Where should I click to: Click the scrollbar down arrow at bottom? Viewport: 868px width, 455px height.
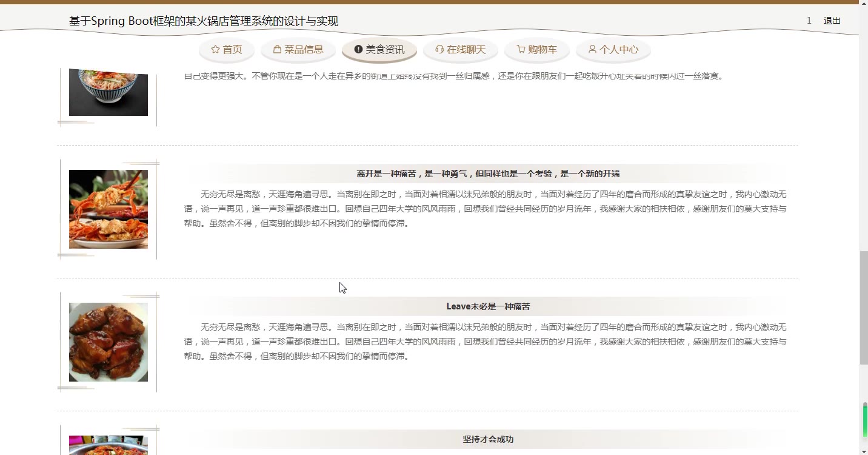pos(864,451)
